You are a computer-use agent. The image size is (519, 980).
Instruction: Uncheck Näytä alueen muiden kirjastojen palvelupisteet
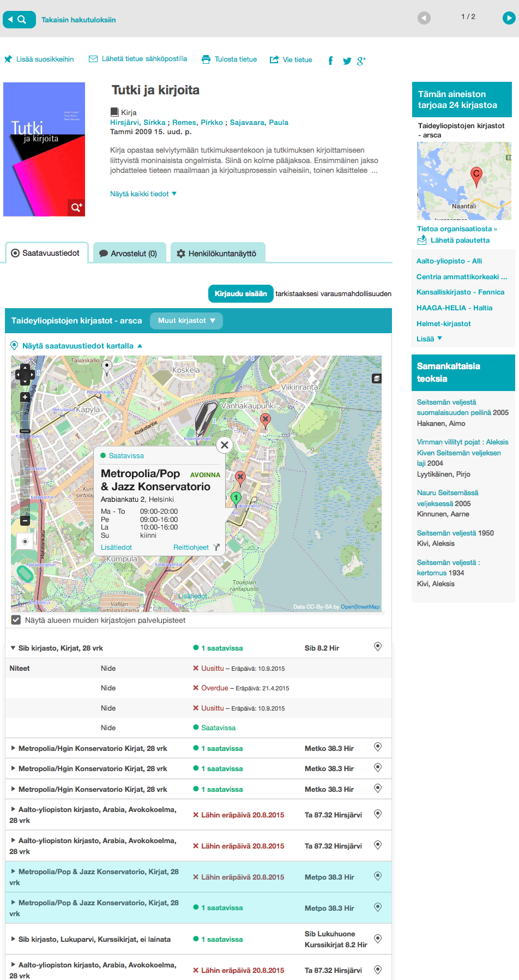16,620
